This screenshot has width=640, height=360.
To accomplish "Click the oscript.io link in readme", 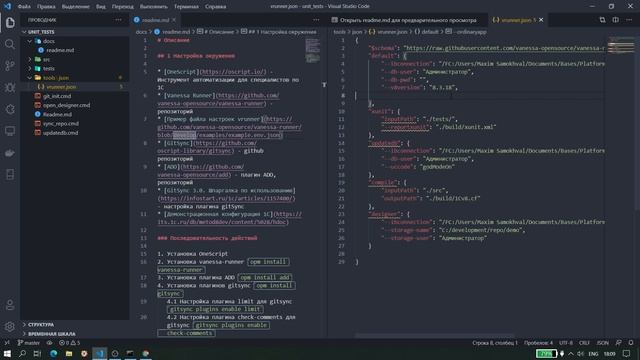I will point(233,72).
